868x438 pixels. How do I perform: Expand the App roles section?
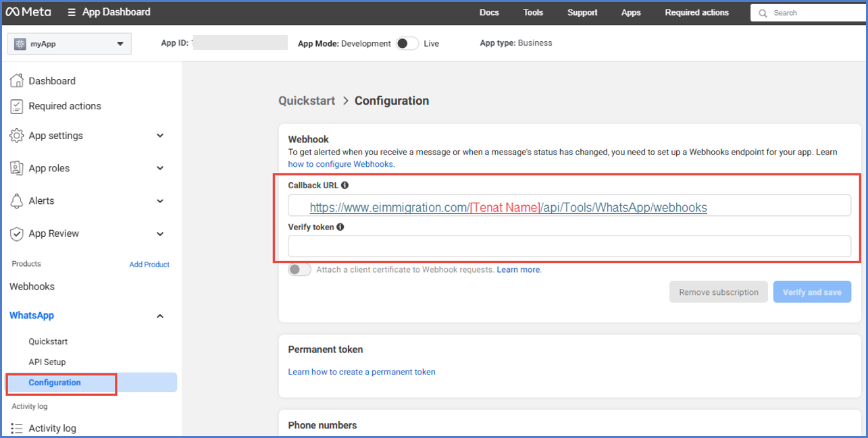[x=160, y=168]
